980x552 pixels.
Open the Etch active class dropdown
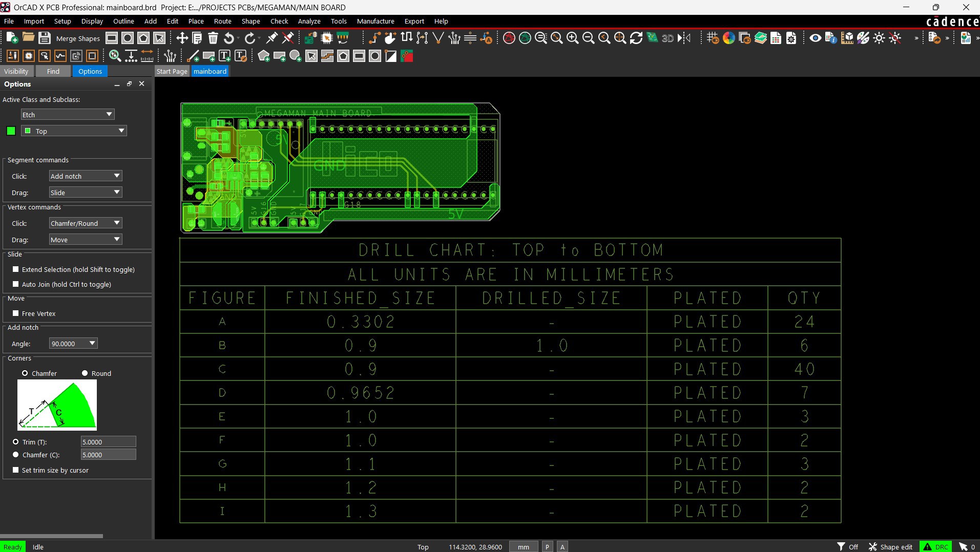[x=67, y=115]
